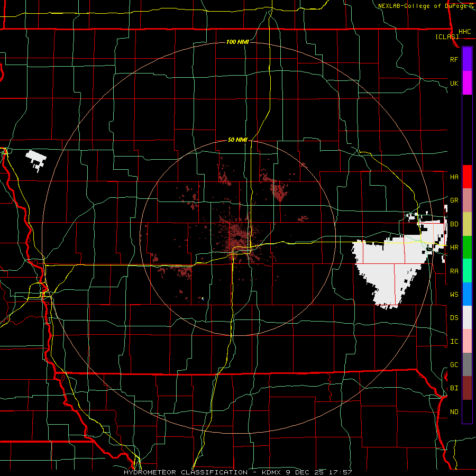The width and height of the screenshot is (476, 476).
Task: Click the 'UK' legend label
Action: [454, 84]
